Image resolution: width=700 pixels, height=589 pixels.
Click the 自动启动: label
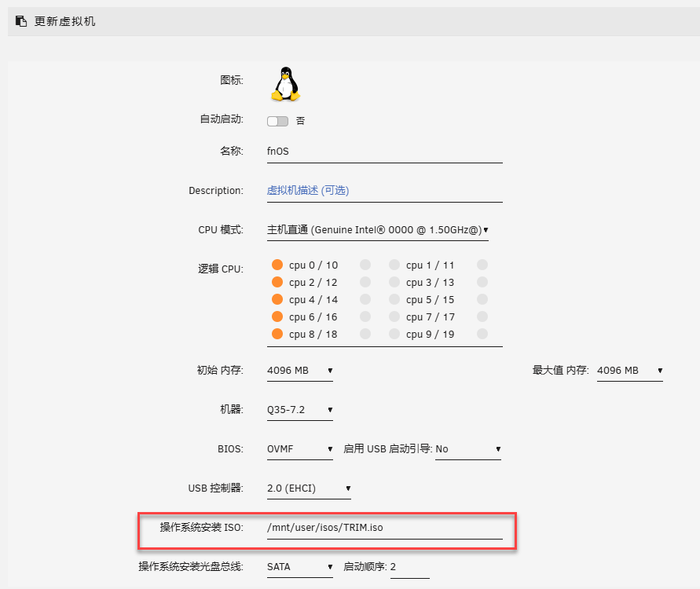[222, 119]
